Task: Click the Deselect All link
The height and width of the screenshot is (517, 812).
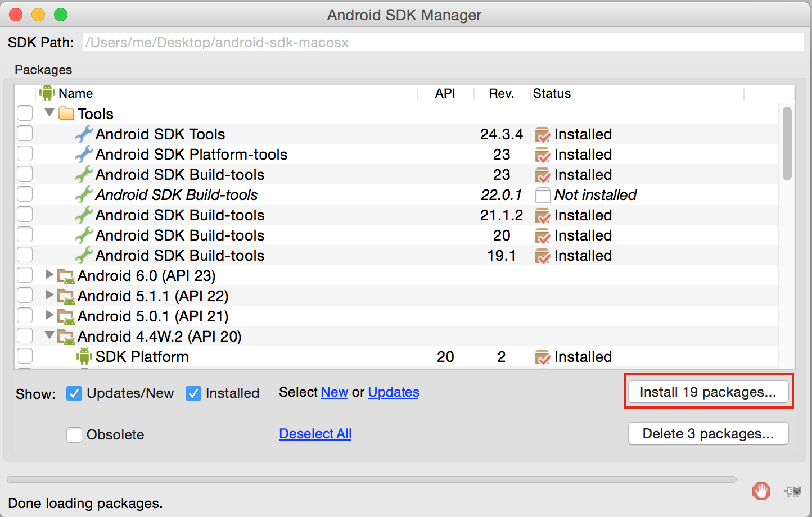Action: click(315, 434)
